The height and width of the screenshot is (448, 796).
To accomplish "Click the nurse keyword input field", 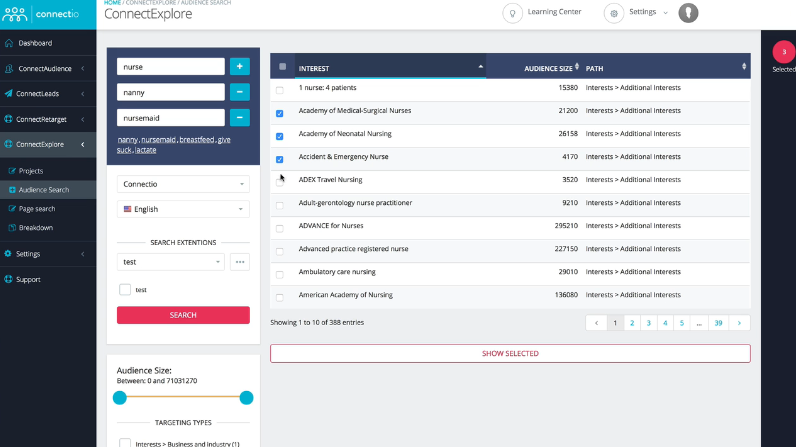I will click(x=171, y=67).
